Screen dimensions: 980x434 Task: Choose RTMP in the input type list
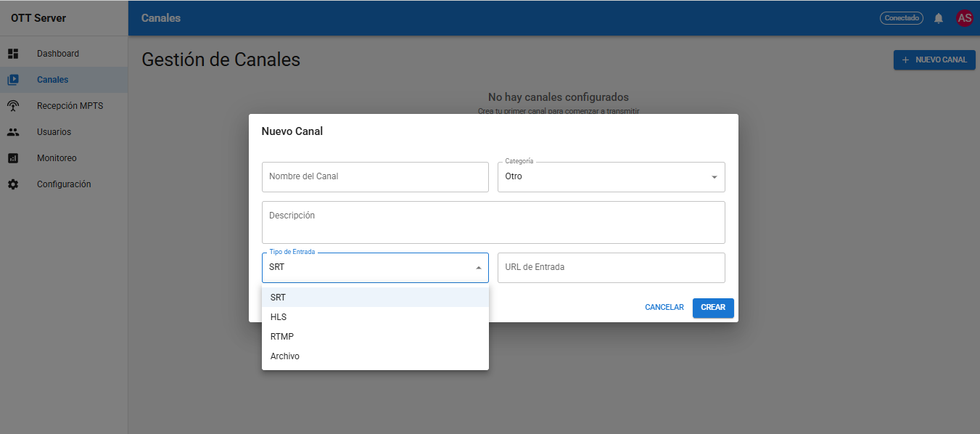pyautogui.click(x=375, y=337)
